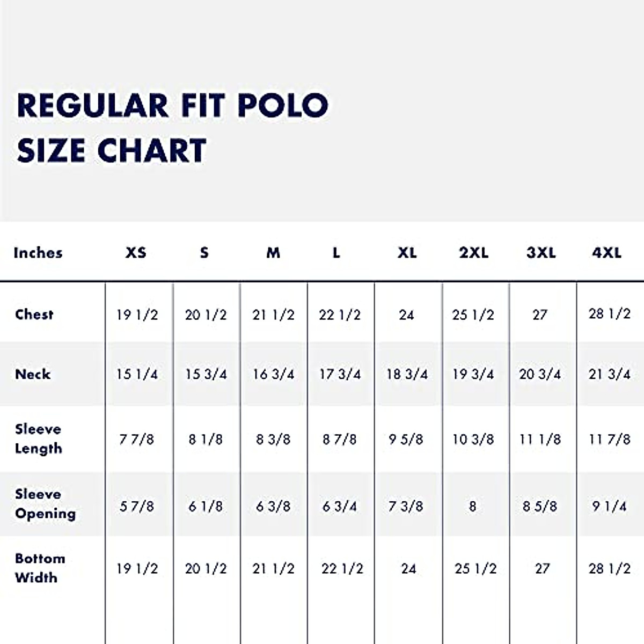Select the Bottom Width value for 3XL
The width and height of the screenshot is (644, 644).
point(542,568)
